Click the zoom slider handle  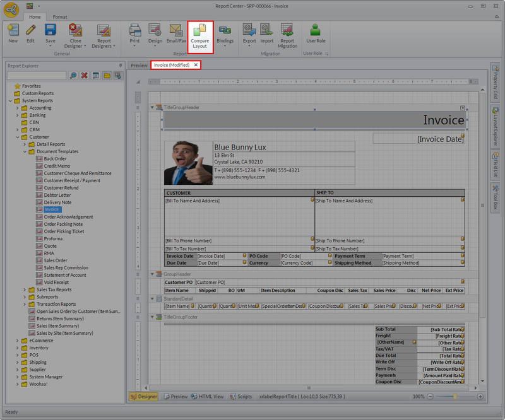pyautogui.click(x=454, y=397)
